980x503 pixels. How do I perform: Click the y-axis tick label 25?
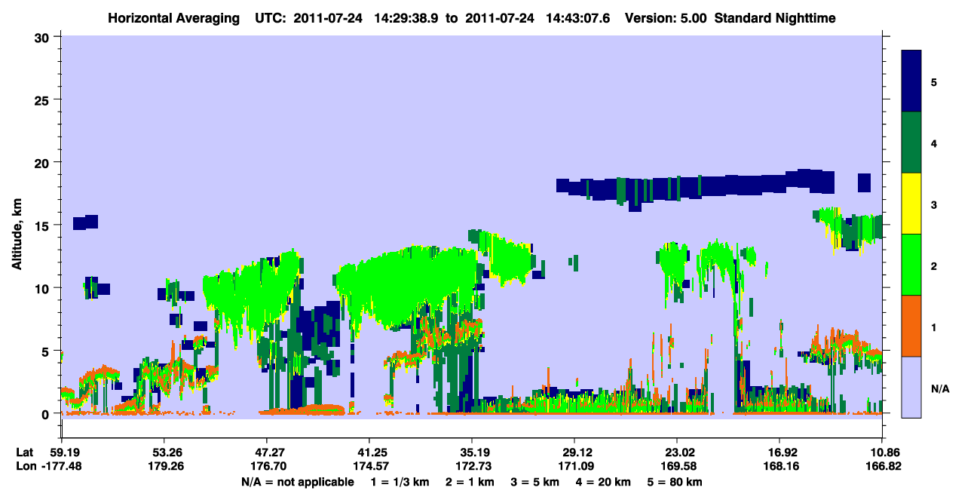(44, 100)
